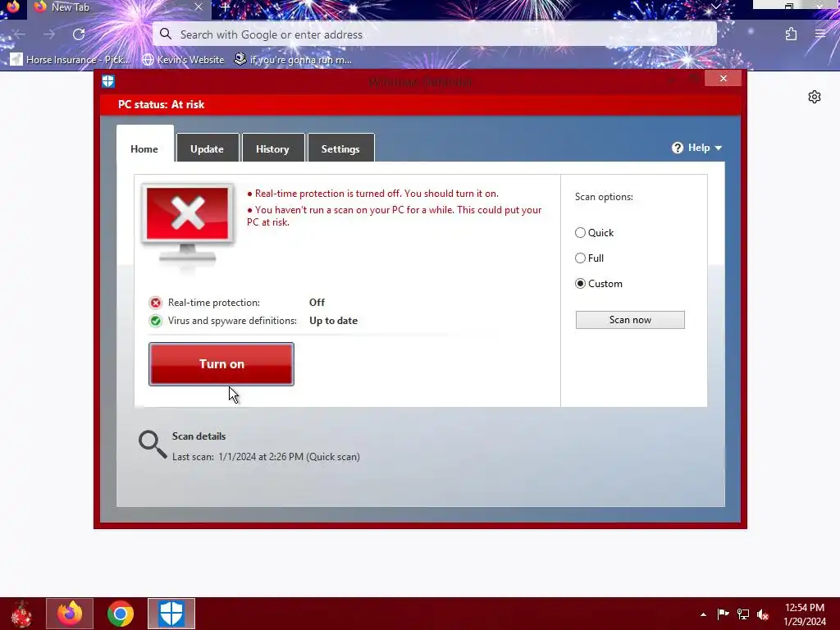Click the Scan now button
The height and width of the screenshot is (630, 840).
coord(630,320)
